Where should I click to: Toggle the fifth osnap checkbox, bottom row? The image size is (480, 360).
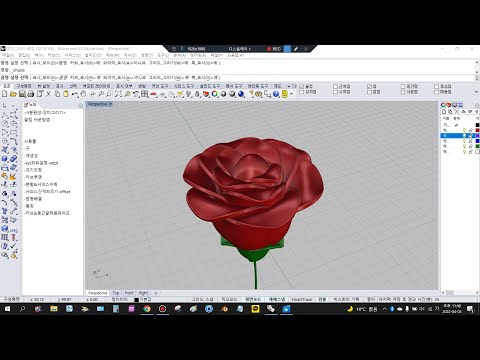point(436,92)
